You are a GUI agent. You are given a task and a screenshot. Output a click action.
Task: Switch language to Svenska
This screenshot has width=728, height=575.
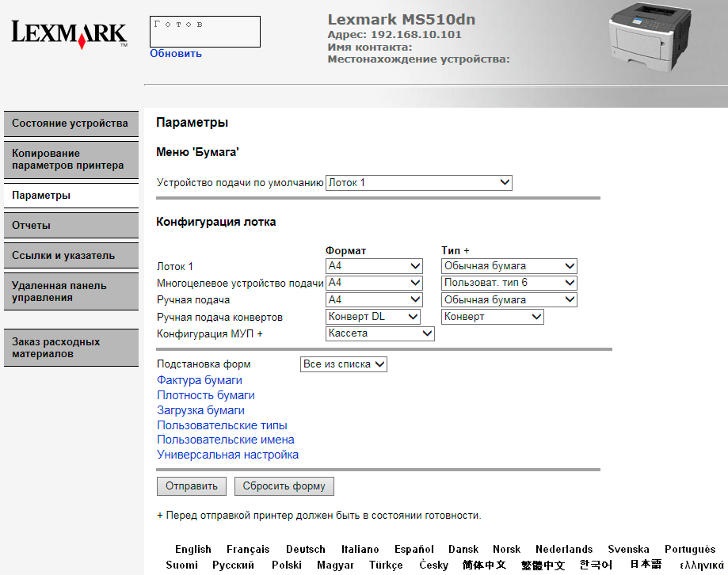[629, 550]
